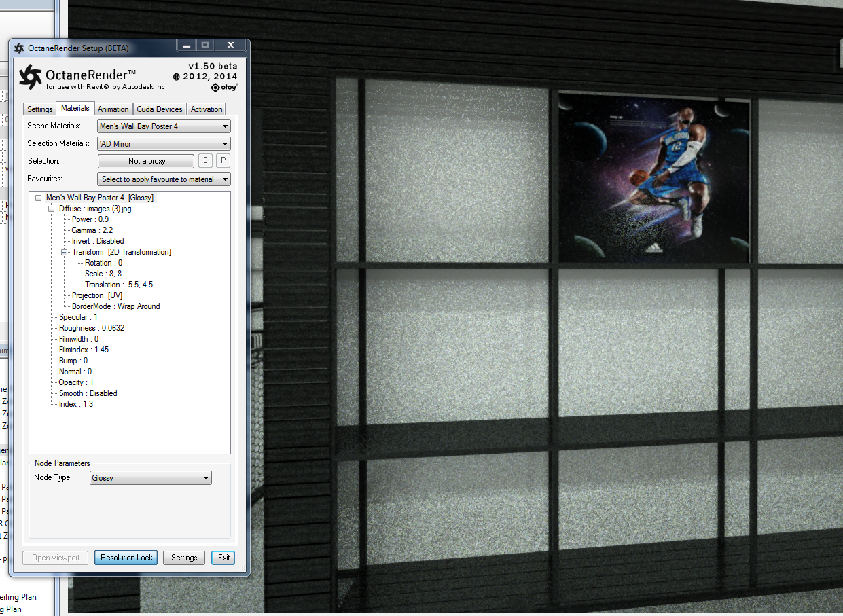The height and width of the screenshot is (616, 843).
Task: Click the Resolution Lock button
Action: pyautogui.click(x=126, y=558)
